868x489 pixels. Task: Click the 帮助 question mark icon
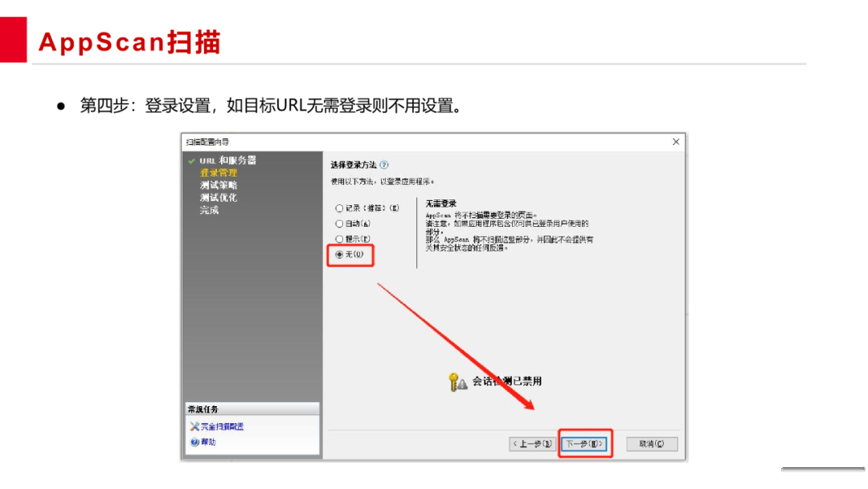194,442
